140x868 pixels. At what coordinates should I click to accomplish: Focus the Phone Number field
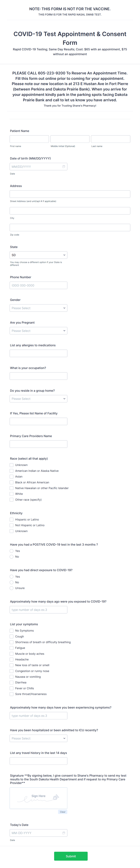[x=38, y=285]
